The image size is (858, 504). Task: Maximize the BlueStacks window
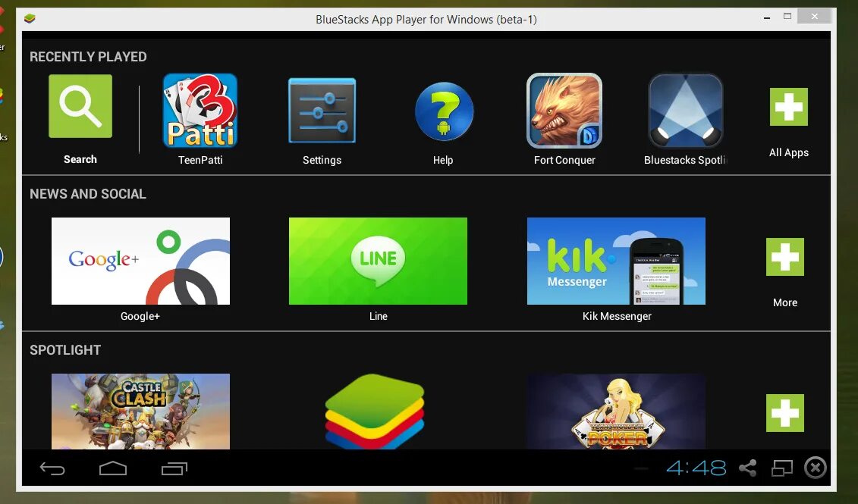point(787,17)
